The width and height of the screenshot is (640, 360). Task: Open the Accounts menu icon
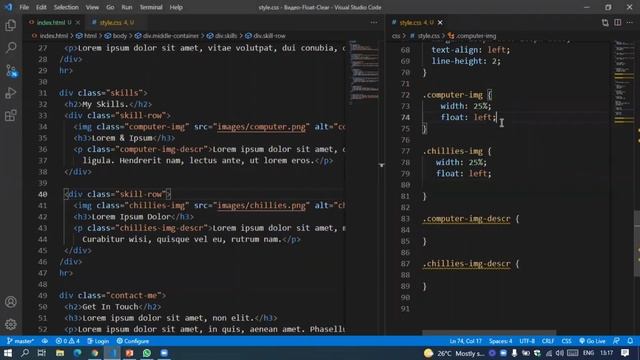(11, 302)
